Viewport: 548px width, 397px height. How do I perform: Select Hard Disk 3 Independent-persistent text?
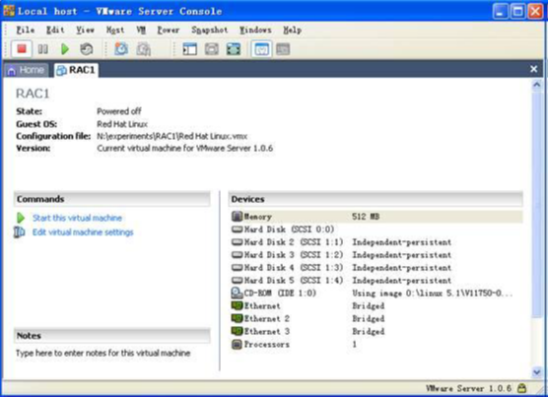pos(402,255)
